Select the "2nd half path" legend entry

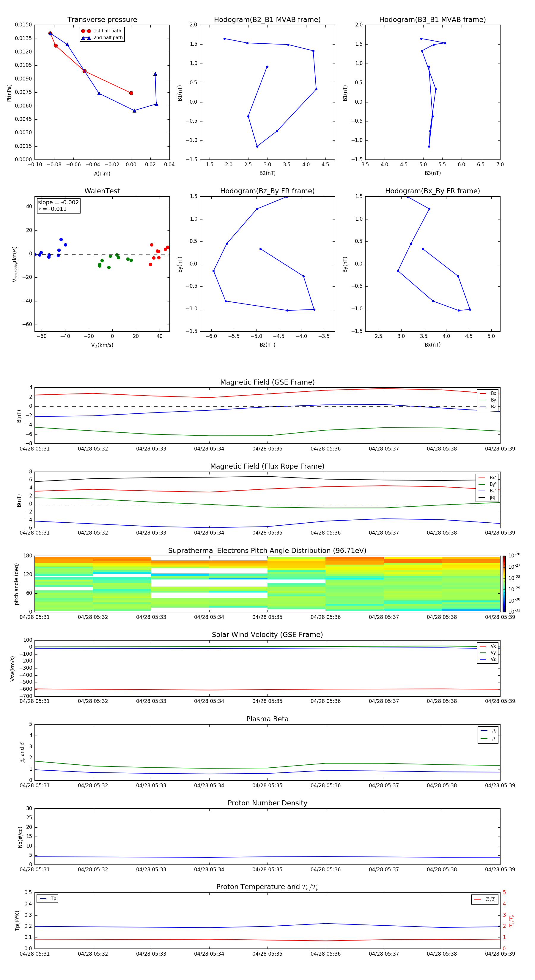coord(102,38)
